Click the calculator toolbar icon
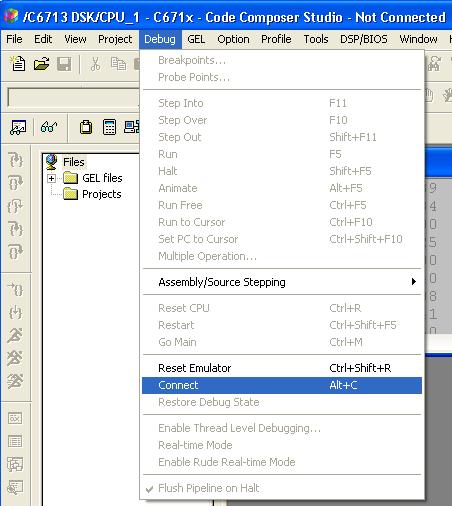The width and height of the screenshot is (452, 506). coord(109,127)
